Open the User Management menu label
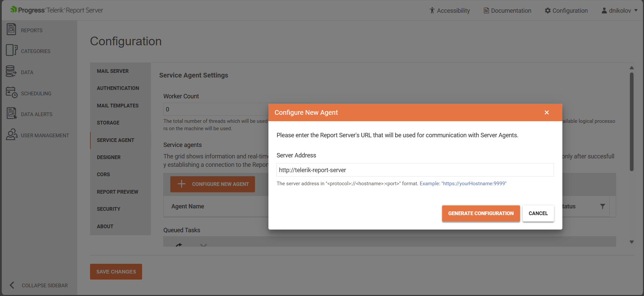 pos(45,136)
